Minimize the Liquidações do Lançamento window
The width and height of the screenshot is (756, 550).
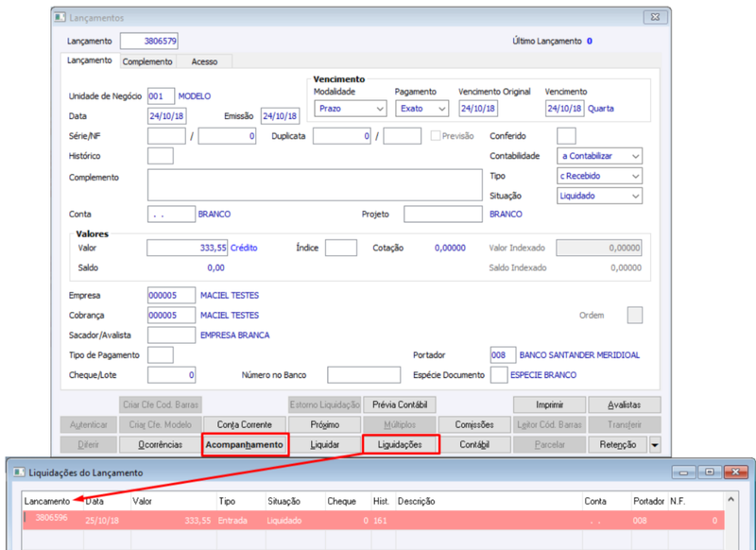tap(683, 472)
